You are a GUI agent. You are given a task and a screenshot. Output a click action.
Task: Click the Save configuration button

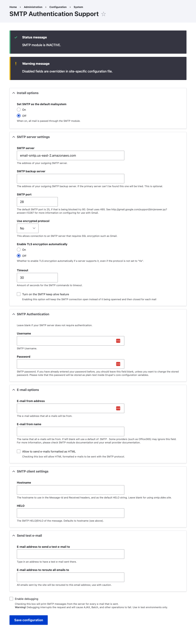pos(29,620)
